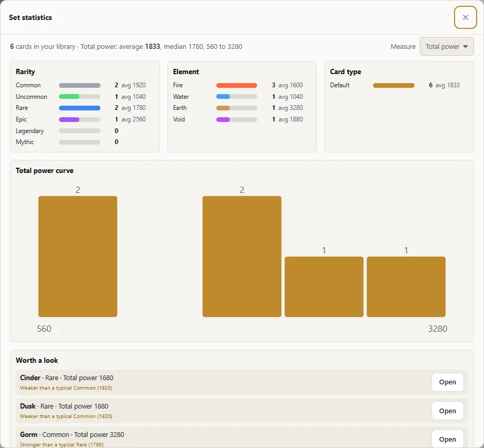Click the Uncommon rarity label
484x448 pixels.
coord(32,97)
